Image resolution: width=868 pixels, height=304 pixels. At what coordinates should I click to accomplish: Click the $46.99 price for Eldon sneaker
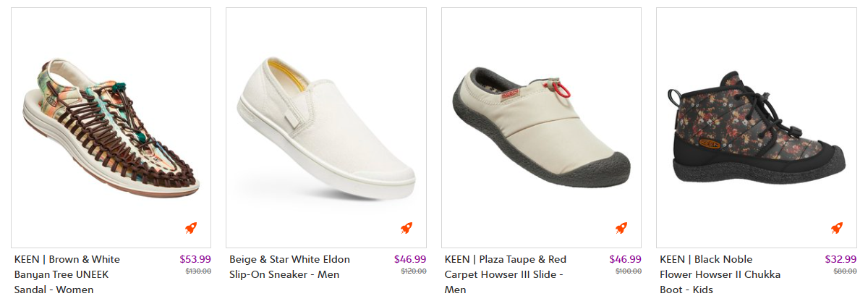(410, 259)
